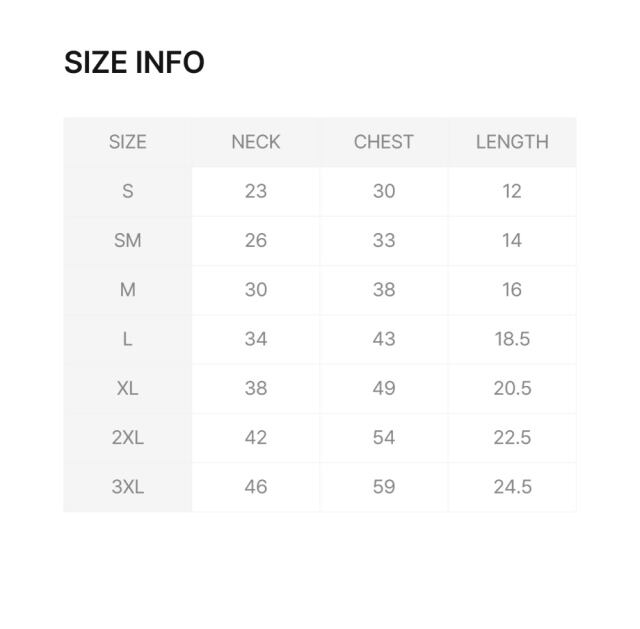
Task: Click length value 18.5 for size L
Action: click(512, 339)
